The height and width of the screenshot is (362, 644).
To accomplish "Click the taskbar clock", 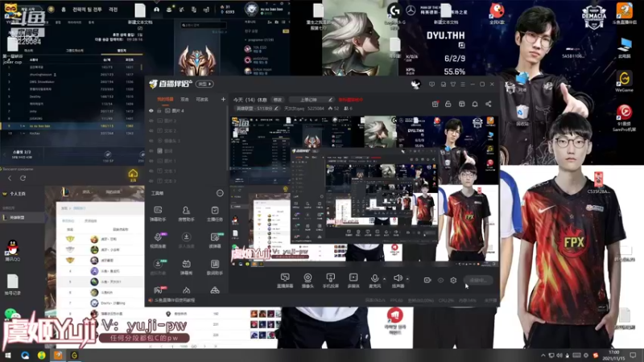I will point(613,356).
